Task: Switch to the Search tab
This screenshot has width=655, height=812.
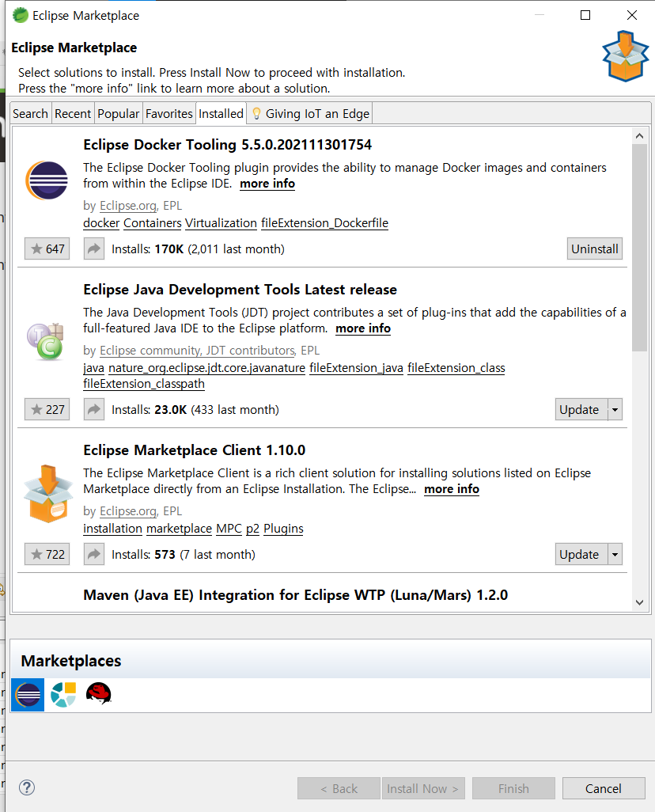Action: point(31,113)
